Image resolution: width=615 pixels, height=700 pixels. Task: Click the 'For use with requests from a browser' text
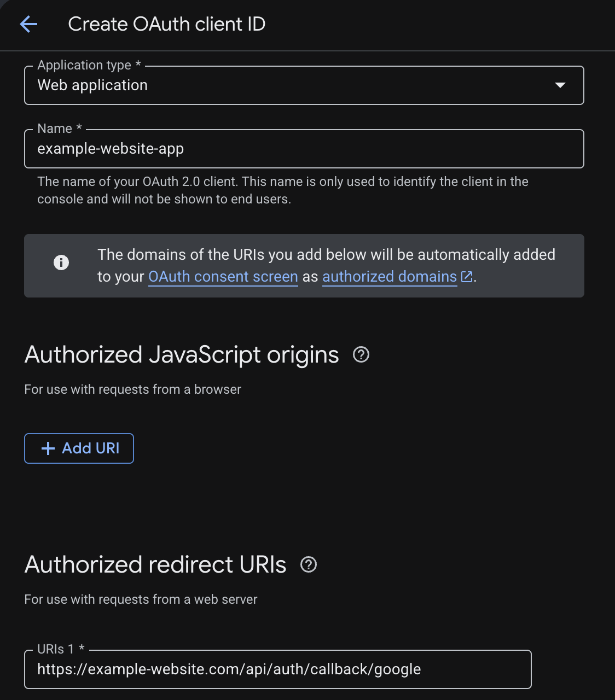(133, 389)
